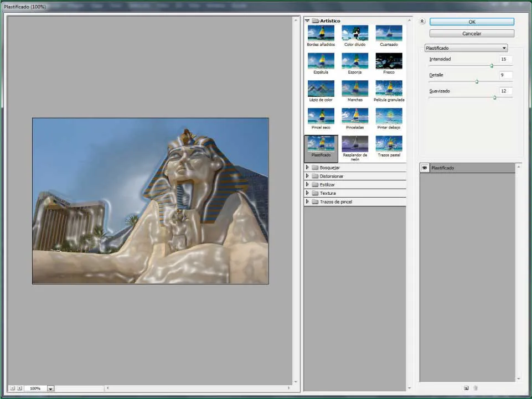Open the zoom percentage dropdown arrow
532x399 pixels.
point(50,388)
